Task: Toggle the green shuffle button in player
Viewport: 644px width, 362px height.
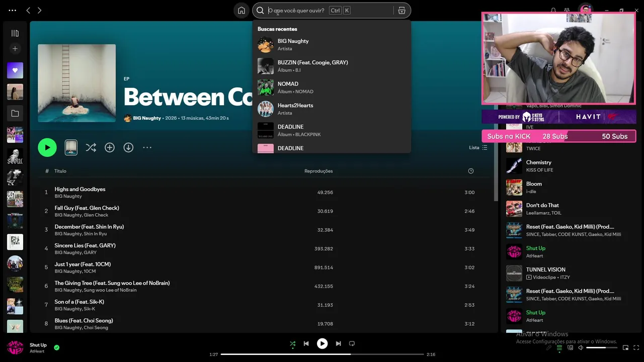Action: click(293, 344)
